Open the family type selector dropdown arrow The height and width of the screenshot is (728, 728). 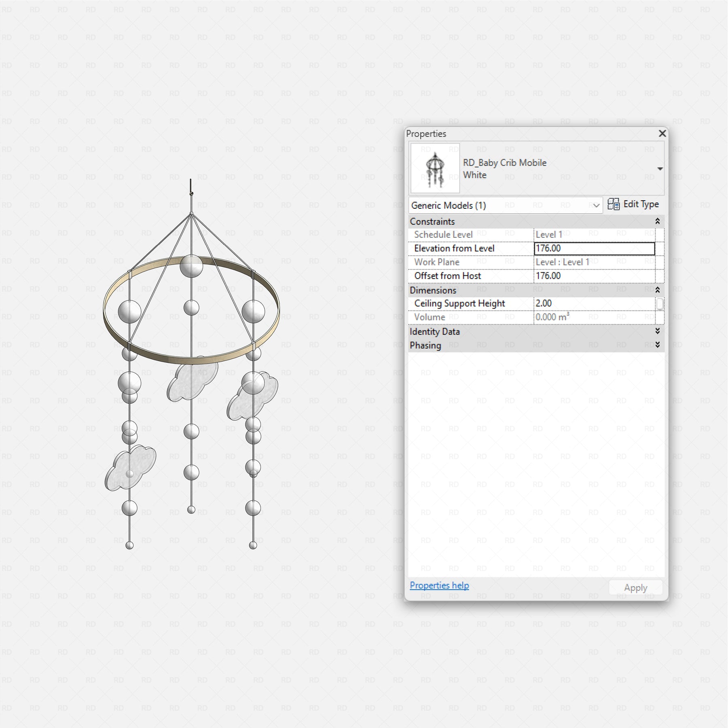pos(660,169)
